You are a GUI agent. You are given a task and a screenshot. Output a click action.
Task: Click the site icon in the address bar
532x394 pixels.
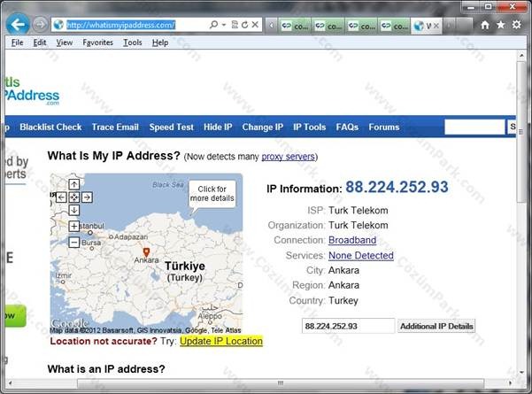click(58, 25)
